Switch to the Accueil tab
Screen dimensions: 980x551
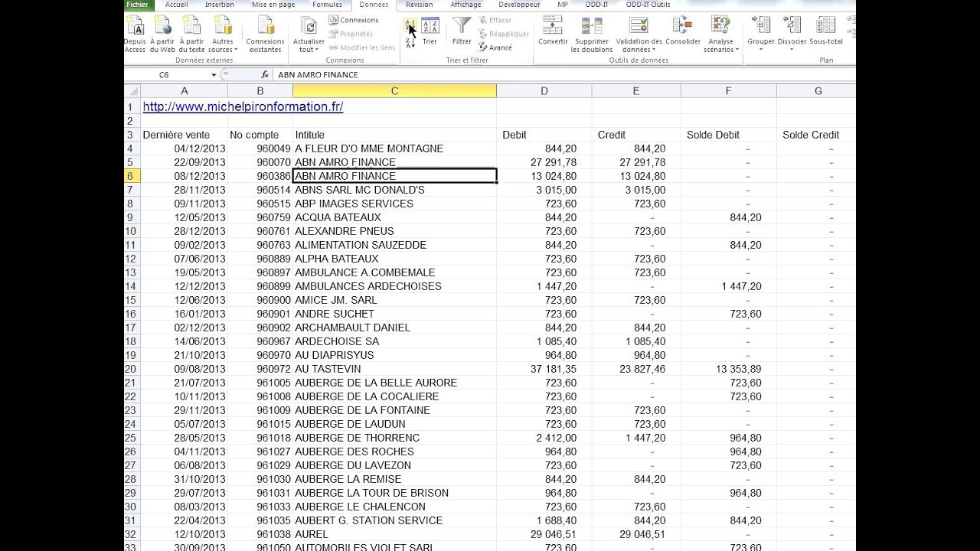coord(176,5)
